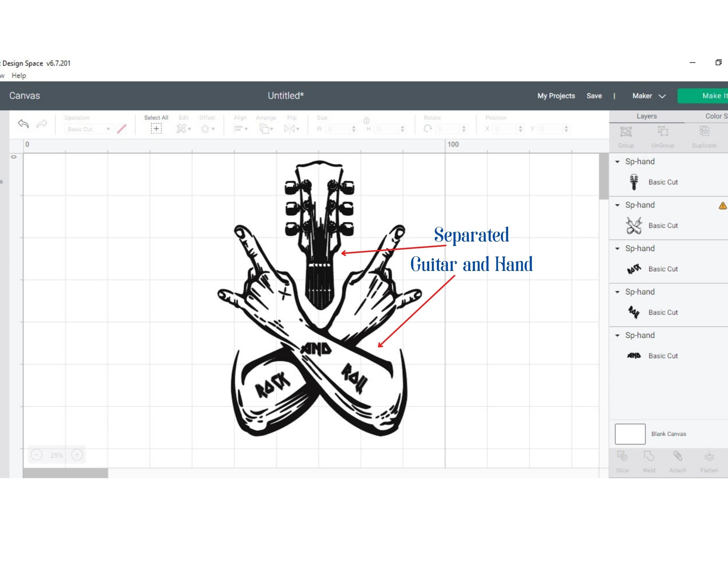Click the size lock toggle between W and H

click(366, 121)
